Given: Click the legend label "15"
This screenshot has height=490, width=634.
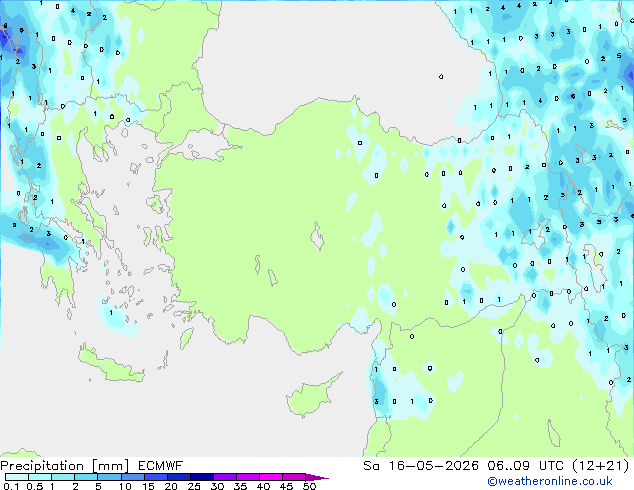Looking at the screenshot, I should click(148, 486).
